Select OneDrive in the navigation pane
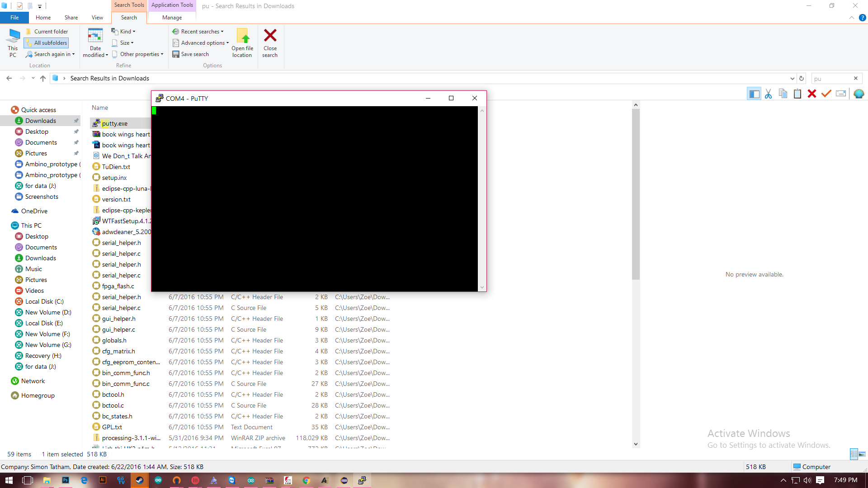Image resolution: width=868 pixels, height=488 pixels. tap(34, 211)
